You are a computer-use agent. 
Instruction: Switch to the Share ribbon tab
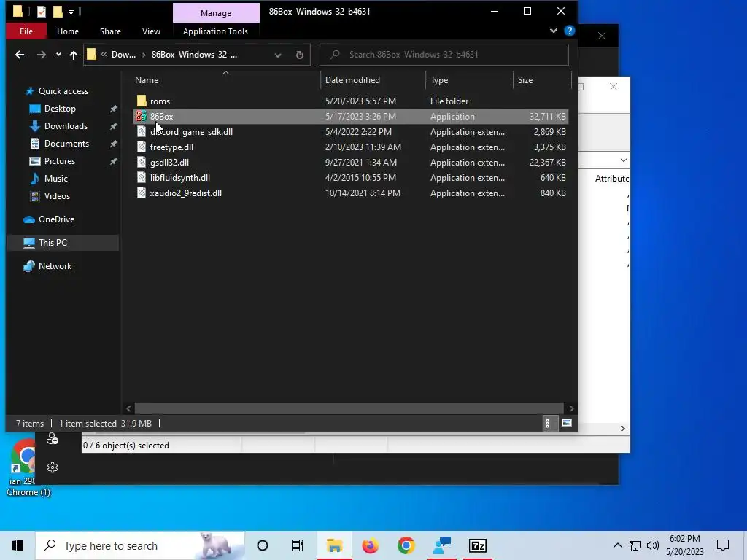pos(111,31)
